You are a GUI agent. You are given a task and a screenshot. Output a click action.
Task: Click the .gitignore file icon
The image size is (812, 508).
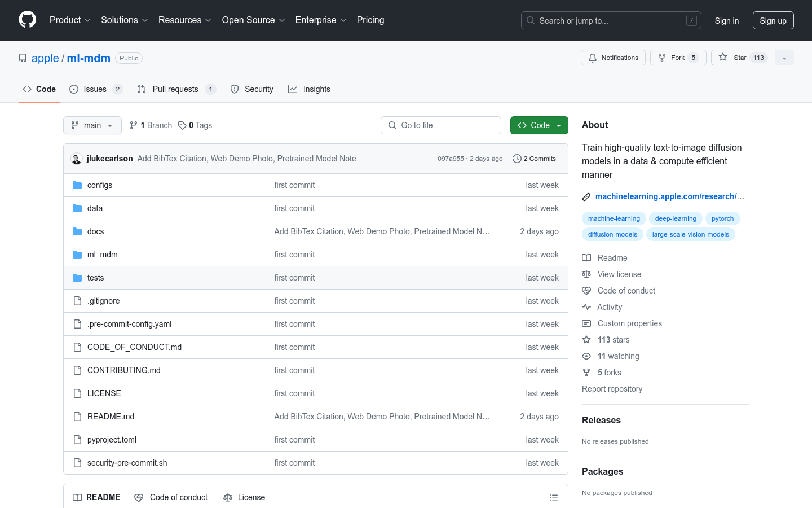(77, 301)
